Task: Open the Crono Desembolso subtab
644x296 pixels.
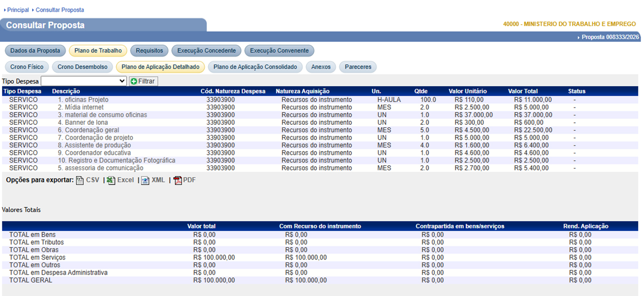Action: [82, 67]
